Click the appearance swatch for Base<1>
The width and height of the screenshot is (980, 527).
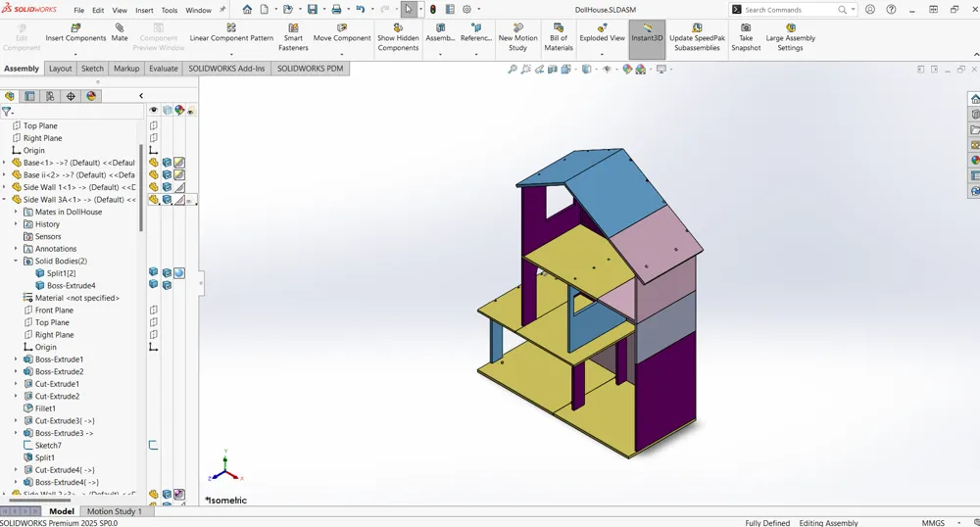179,163
